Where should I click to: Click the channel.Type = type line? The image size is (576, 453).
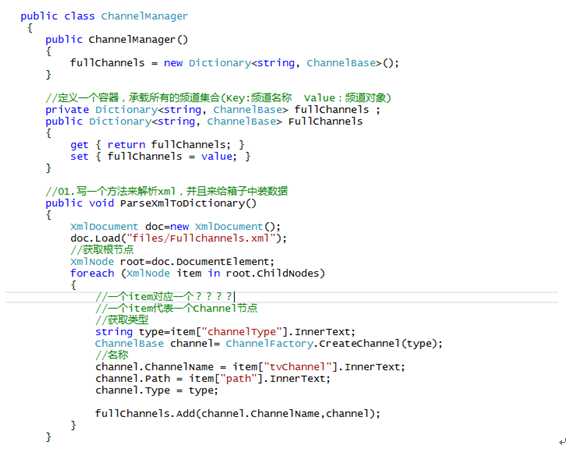point(156,390)
